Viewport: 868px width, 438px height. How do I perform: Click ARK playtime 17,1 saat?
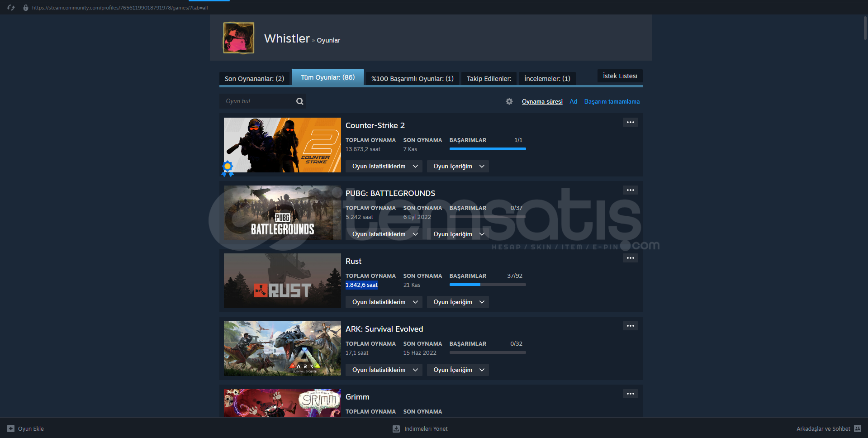point(357,353)
